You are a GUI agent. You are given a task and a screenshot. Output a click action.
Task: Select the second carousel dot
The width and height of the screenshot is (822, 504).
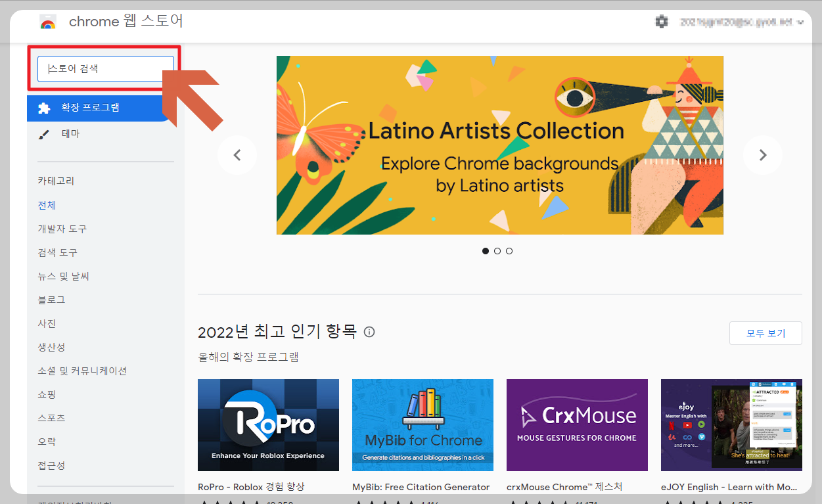[x=497, y=251]
